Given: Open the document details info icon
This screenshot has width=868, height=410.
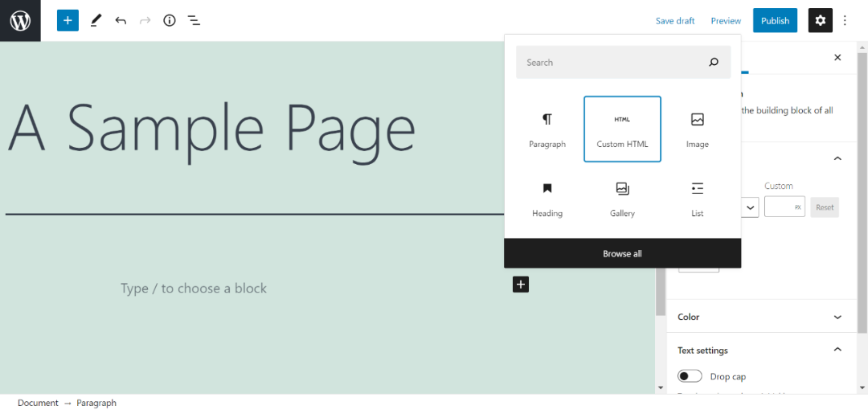Looking at the screenshot, I should [170, 20].
